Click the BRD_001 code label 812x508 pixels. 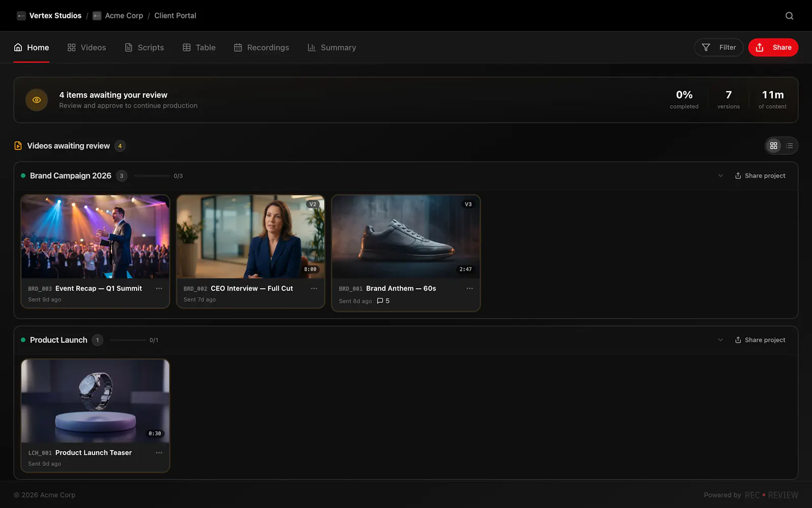[x=351, y=289]
